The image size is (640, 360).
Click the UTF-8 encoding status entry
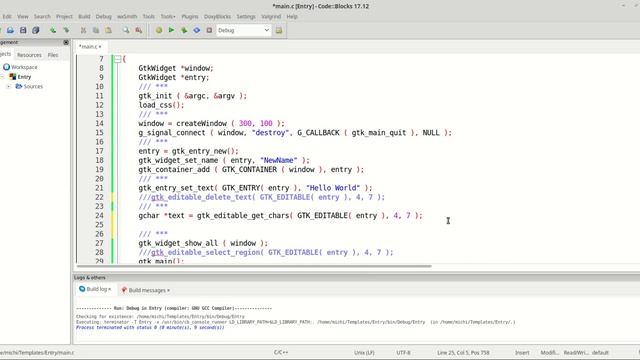point(403,353)
